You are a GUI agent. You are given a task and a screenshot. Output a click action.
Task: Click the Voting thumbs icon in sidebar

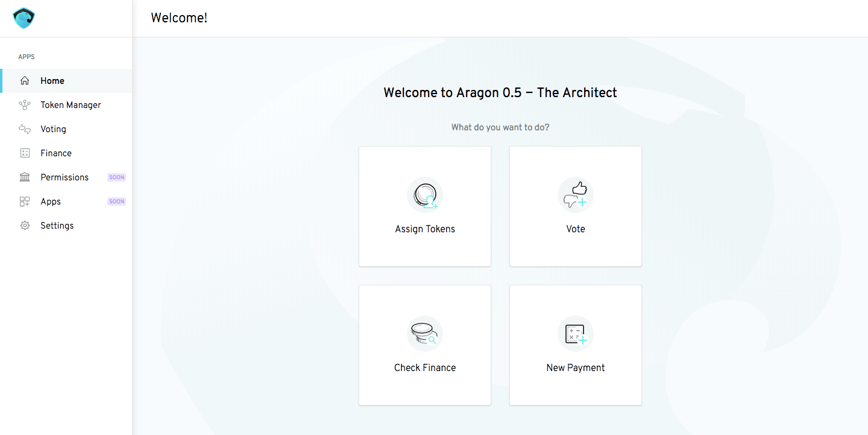25,129
